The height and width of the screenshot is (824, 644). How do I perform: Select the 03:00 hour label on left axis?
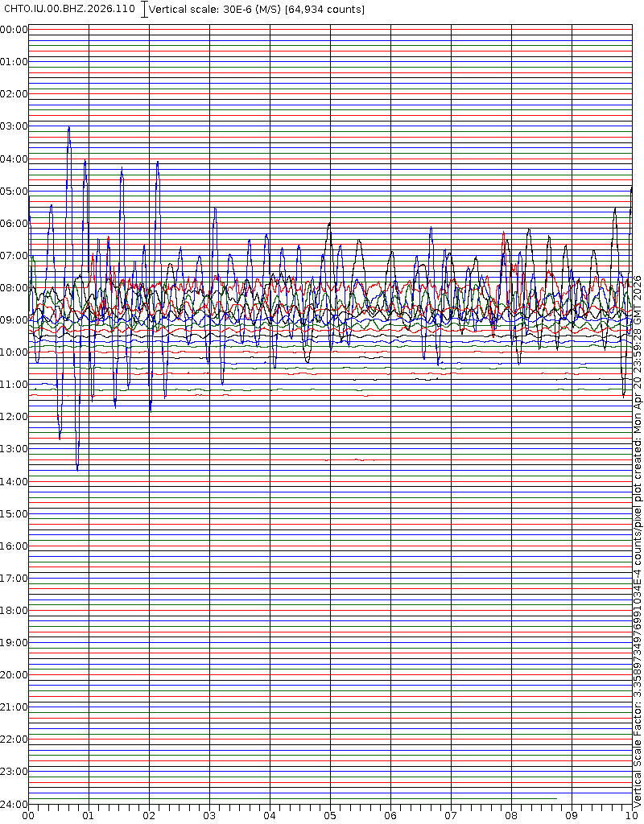[14, 126]
